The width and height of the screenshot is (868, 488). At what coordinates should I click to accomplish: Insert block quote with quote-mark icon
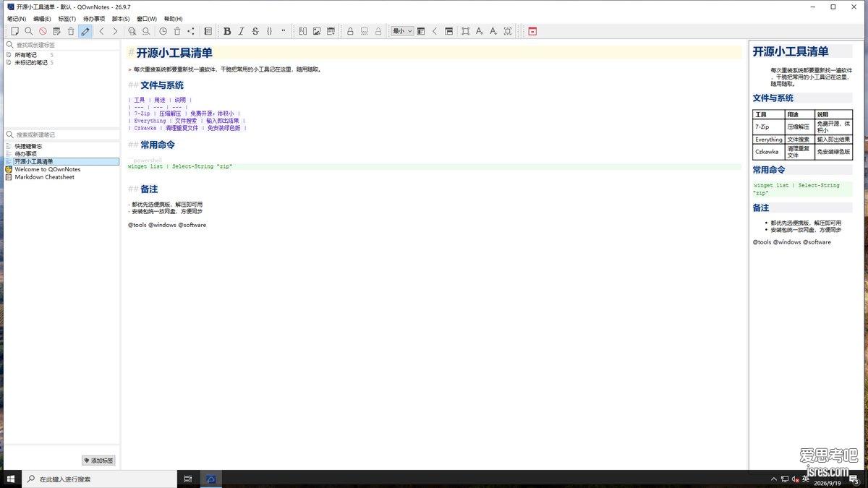click(x=284, y=31)
